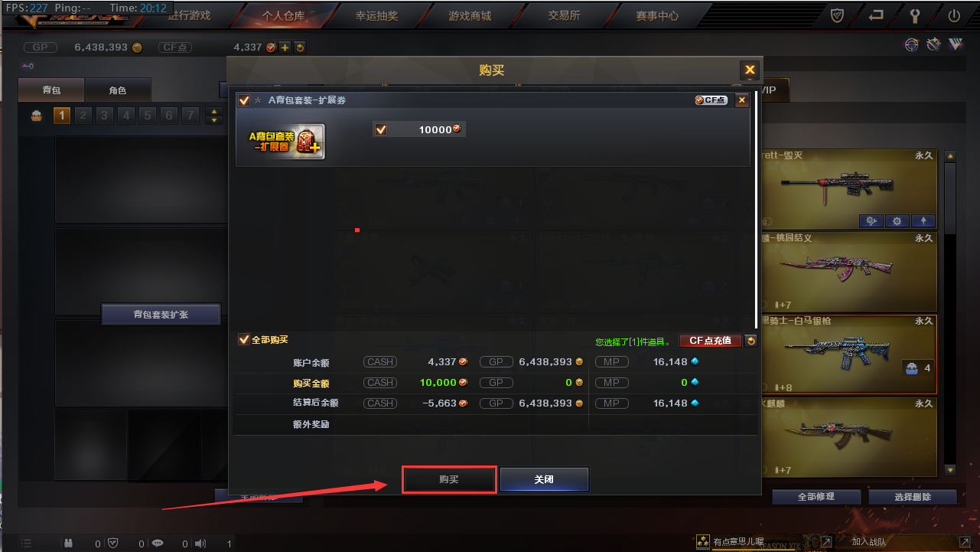
Task: Uncheck the A背包套装-扩展券 item checkbox
Action: click(244, 100)
